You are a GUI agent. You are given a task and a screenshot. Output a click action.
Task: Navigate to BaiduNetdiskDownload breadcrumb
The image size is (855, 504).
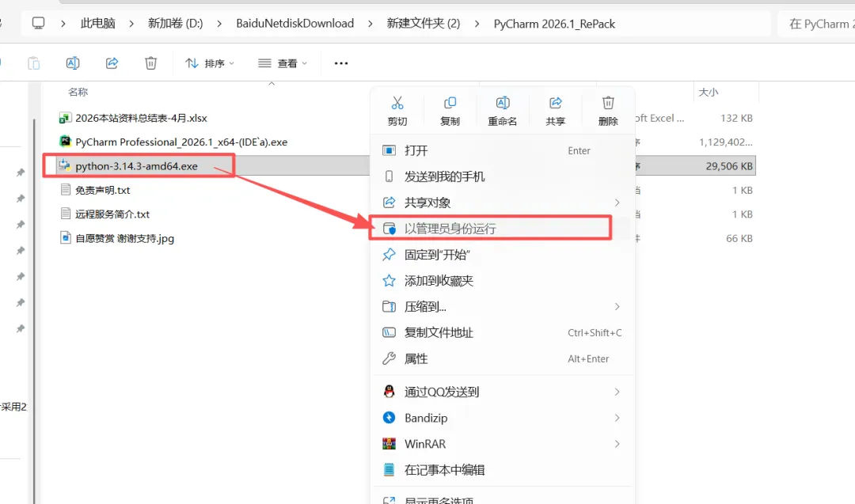[x=295, y=24]
